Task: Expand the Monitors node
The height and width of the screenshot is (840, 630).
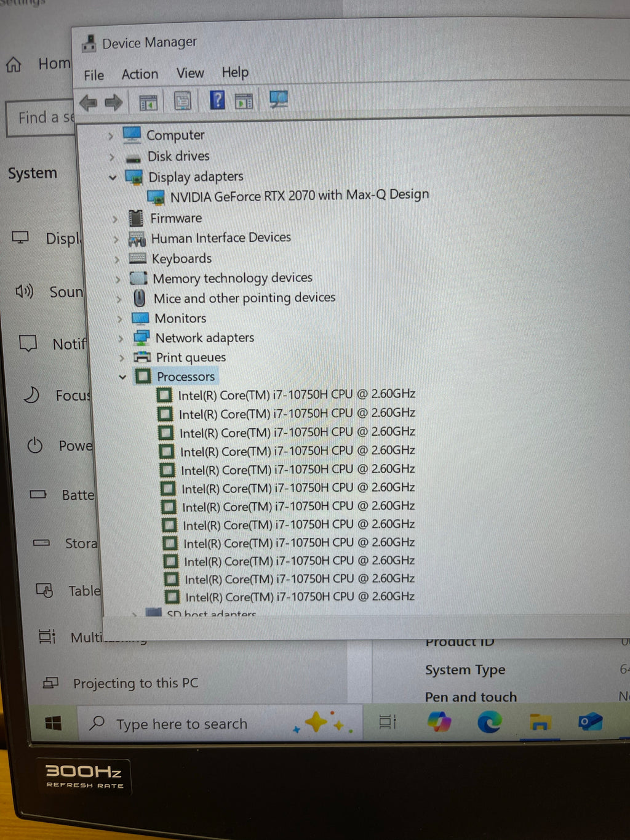Action: pos(120,319)
